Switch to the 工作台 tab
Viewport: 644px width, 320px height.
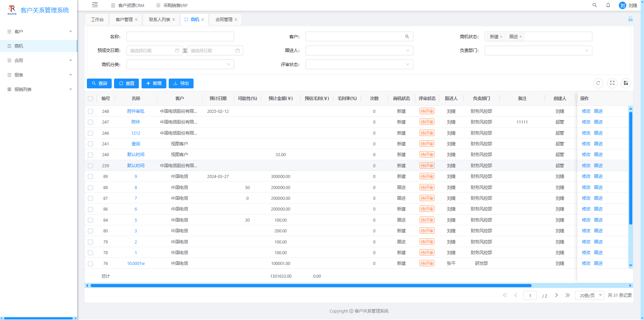tap(97, 19)
